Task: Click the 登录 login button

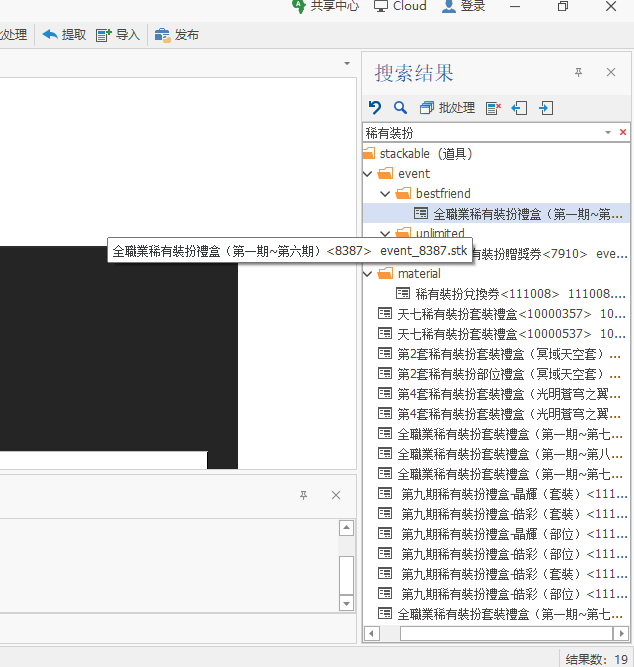Action: pos(463,6)
